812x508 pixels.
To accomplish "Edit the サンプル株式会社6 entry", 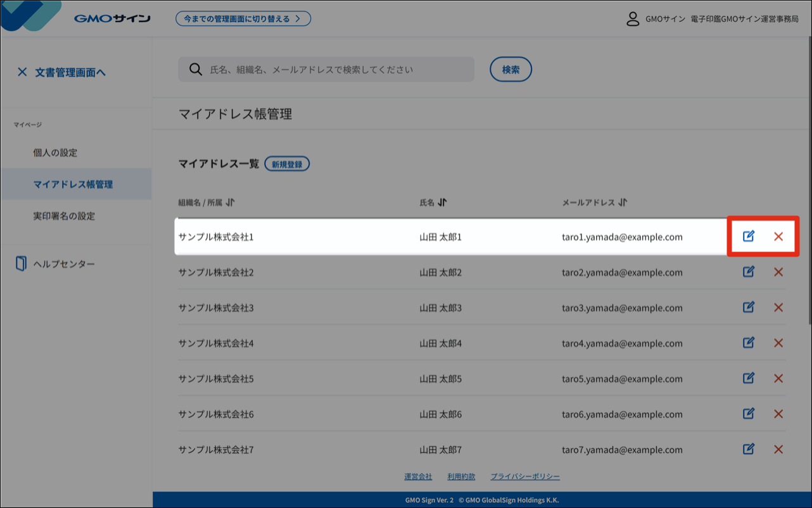I will [748, 414].
